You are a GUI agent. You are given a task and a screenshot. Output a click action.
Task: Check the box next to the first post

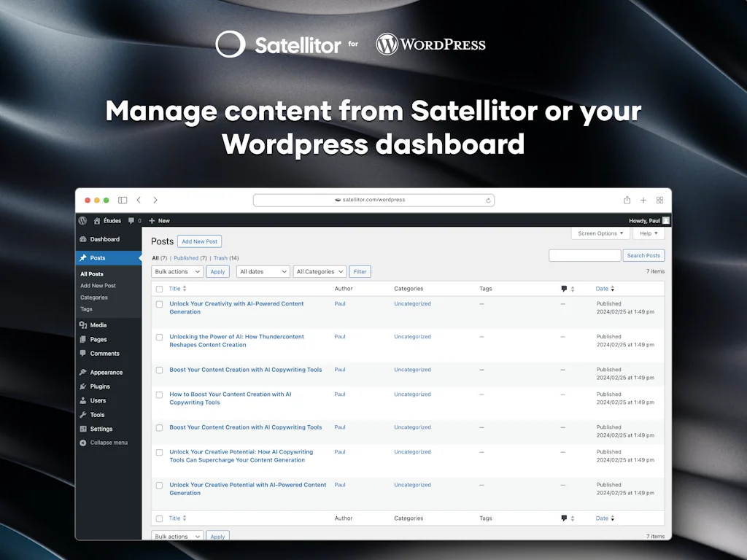[159, 304]
